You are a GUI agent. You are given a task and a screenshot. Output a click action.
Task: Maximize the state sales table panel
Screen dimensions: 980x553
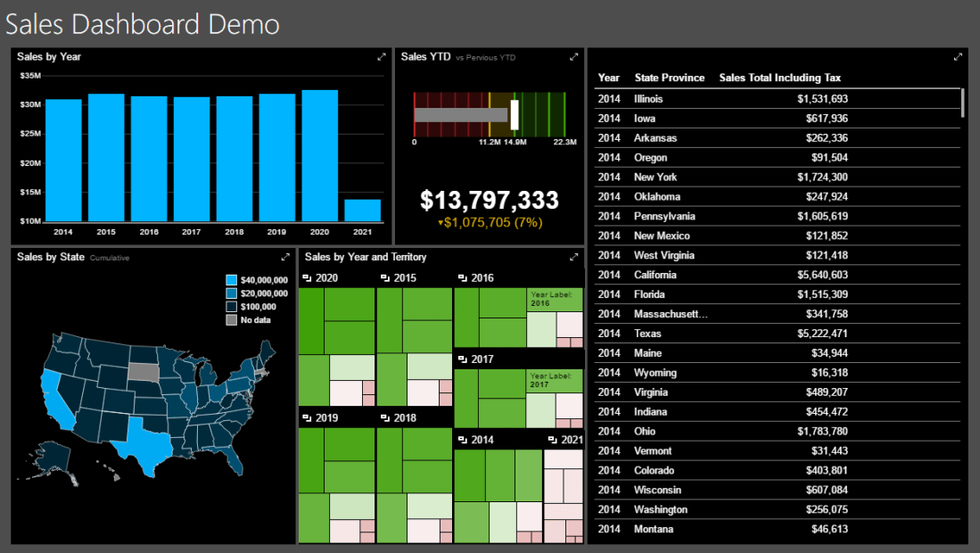958,57
